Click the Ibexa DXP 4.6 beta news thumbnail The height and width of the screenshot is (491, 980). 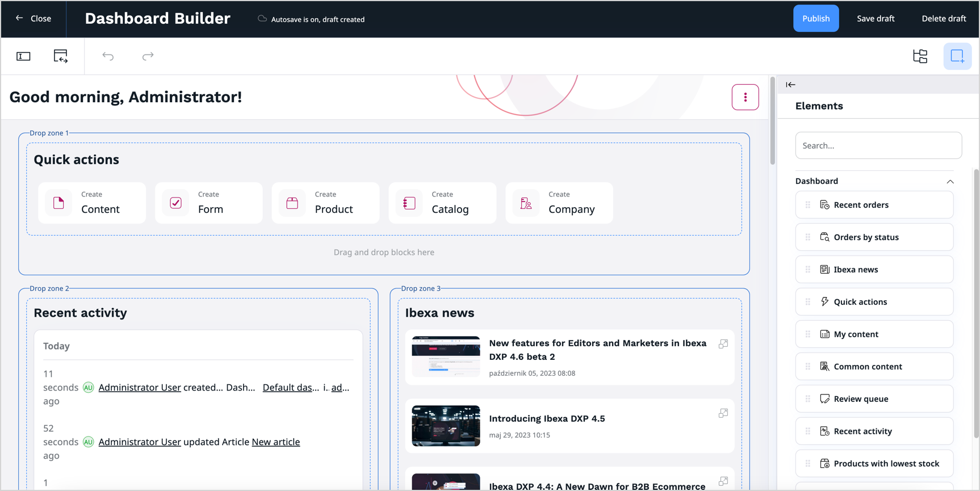pos(446,356)
